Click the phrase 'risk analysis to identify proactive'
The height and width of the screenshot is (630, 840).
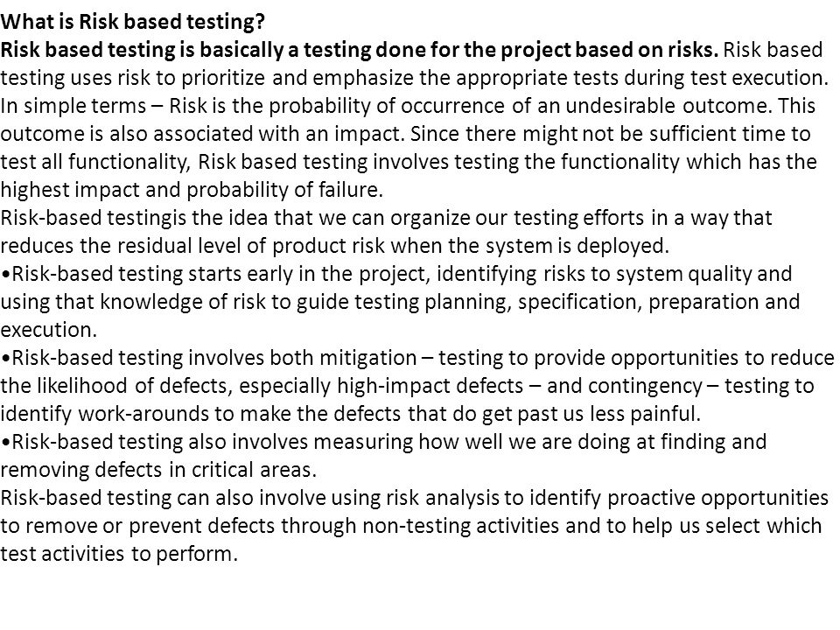point(504,498)
